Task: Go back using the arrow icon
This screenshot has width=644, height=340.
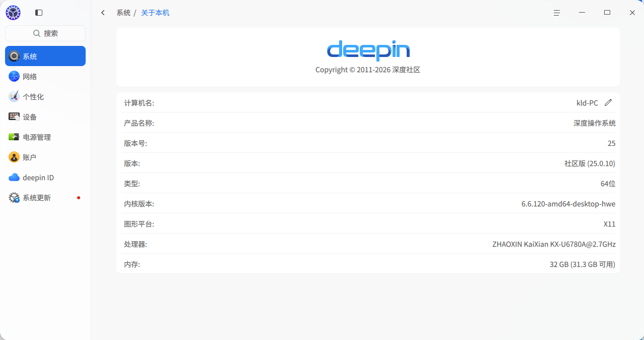Action: [103, 13]
